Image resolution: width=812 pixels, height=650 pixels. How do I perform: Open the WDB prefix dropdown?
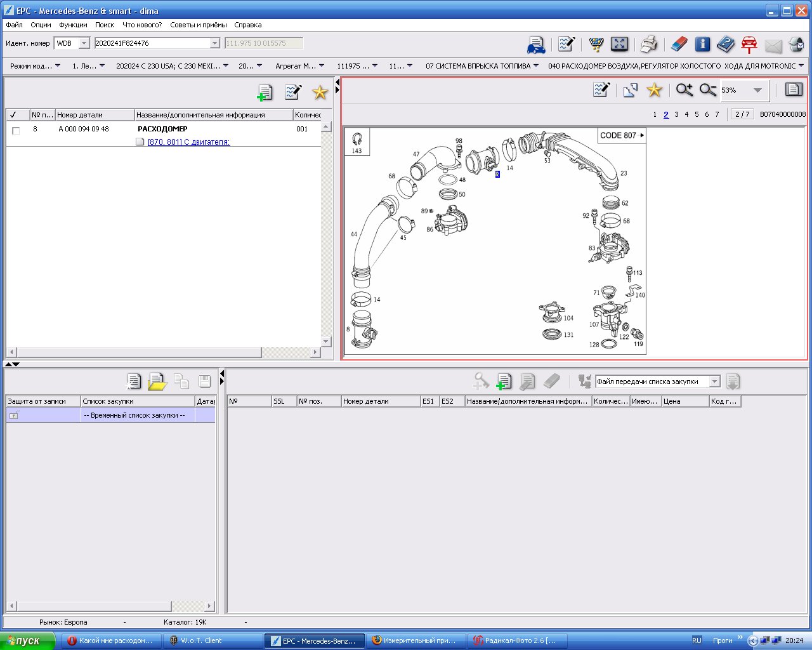pos(84,43)
